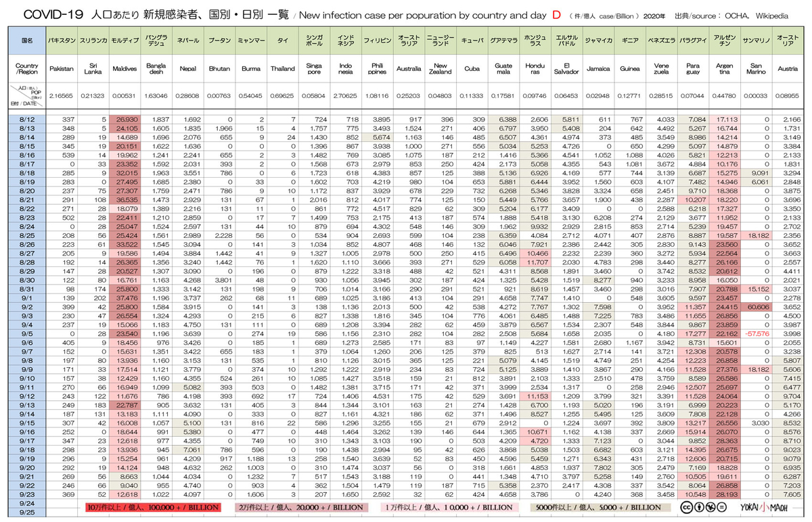This screenshot has width=812, height=522.
Task: Click the Austria column header
Action: (x=788, y=69)
